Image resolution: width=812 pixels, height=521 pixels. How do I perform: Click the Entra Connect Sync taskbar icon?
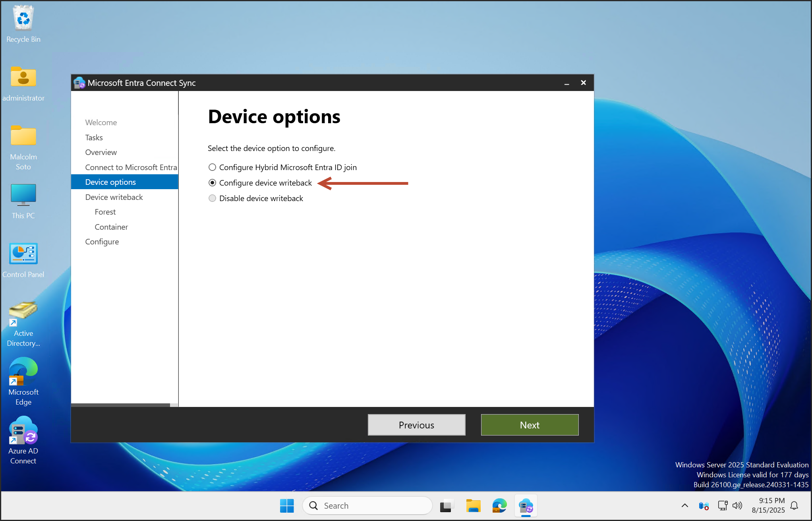(526, 506)
